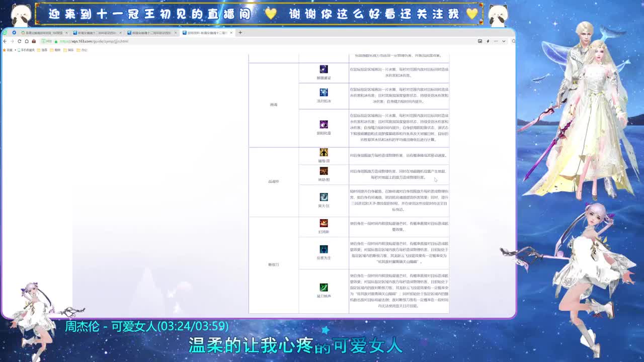Open the browser home page icon

tap(27, 41)
